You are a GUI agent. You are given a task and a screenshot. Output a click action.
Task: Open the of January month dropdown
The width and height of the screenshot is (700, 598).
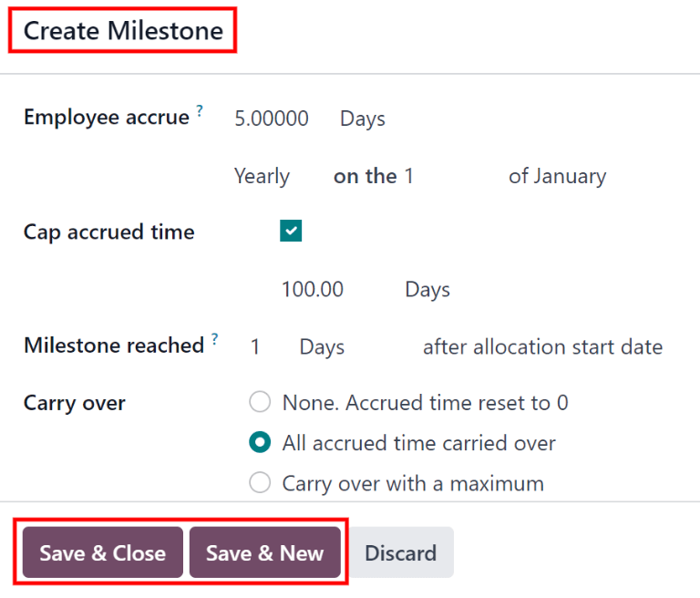(558, 177)
